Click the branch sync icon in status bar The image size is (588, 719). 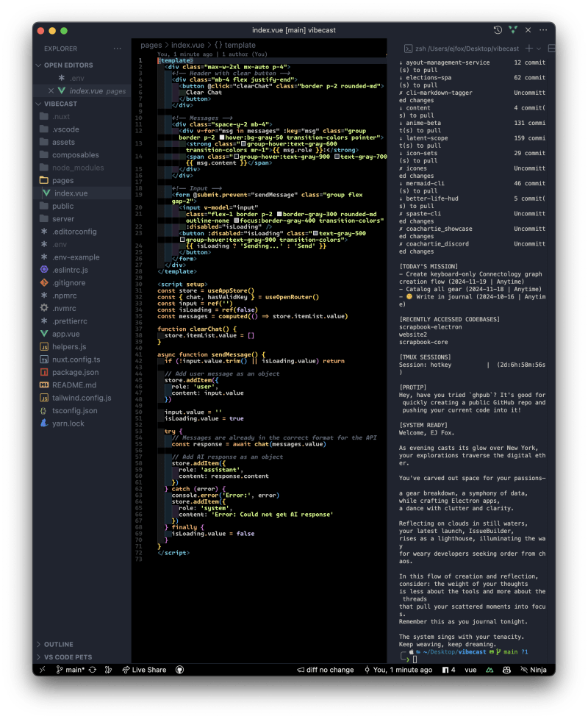92,670
